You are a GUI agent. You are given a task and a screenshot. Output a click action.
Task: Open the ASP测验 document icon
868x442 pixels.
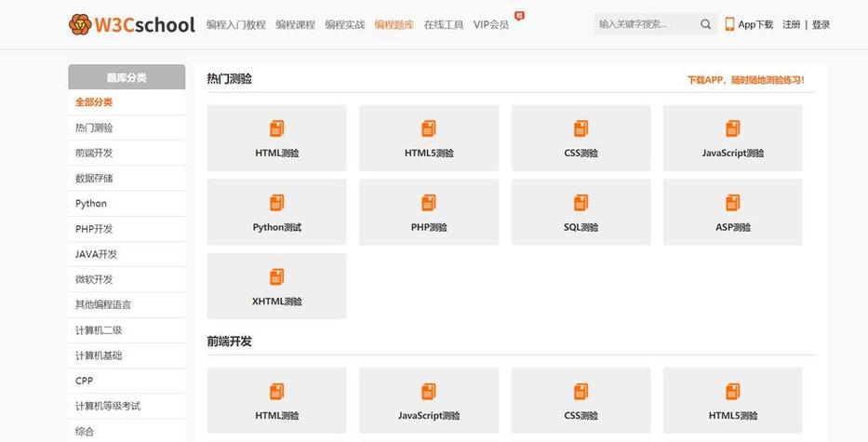click(x=732, y=203)
